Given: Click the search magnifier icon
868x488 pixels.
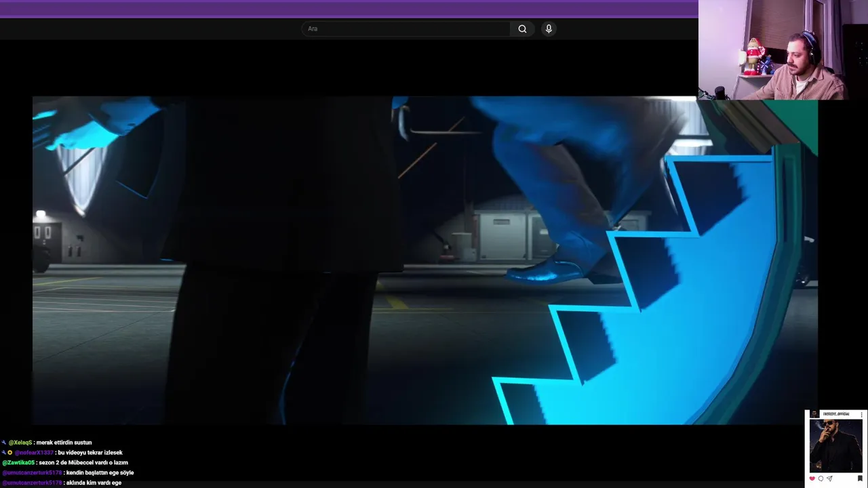Looking at the screenshot, I should [x=522, y=28].
